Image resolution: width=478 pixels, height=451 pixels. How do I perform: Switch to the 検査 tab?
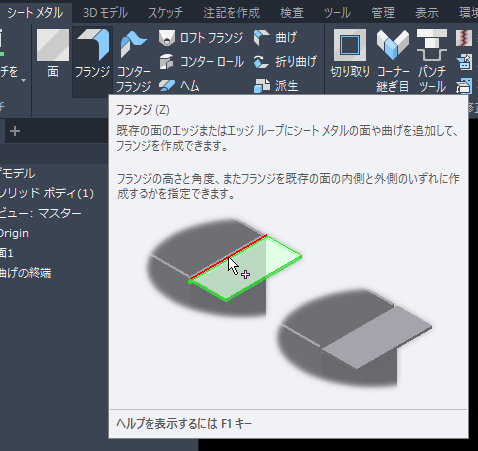292,13
